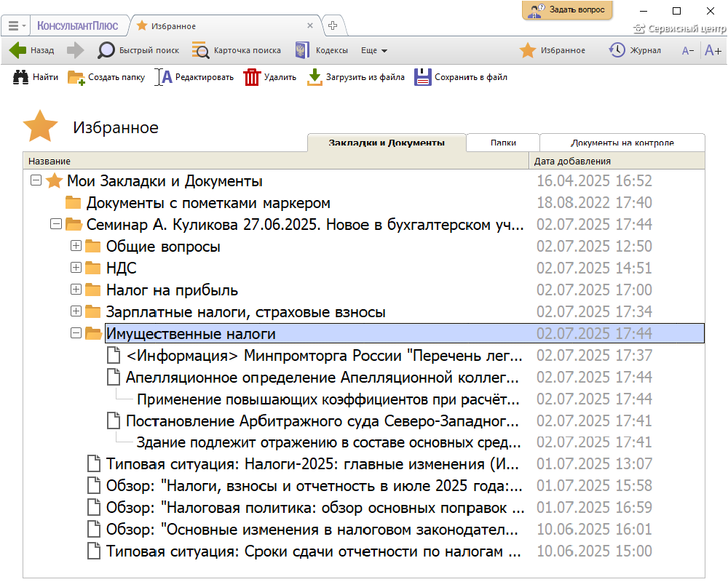728x582 pixels.
Task: Click the floppy disk Save to file icon
Action: (422, 77)
